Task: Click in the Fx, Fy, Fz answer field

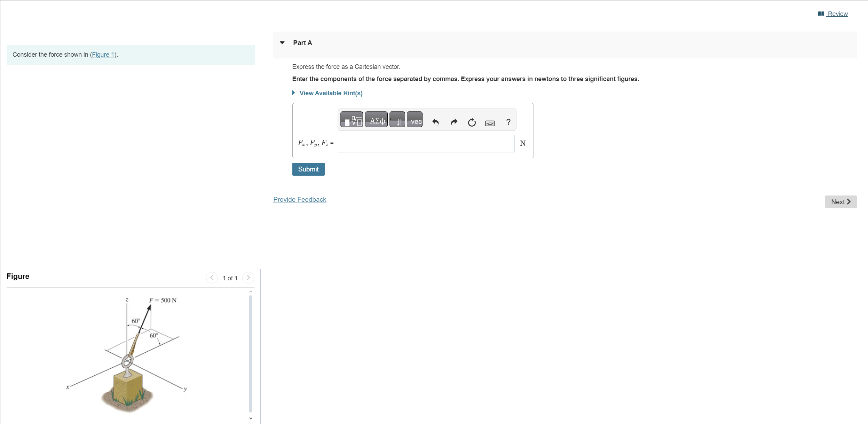Action: 426,144
